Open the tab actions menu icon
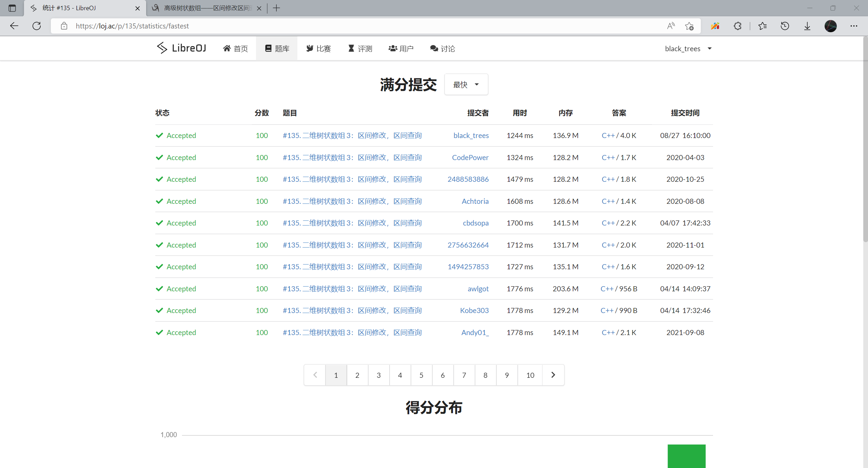The image size is (868, 468). 12,8
